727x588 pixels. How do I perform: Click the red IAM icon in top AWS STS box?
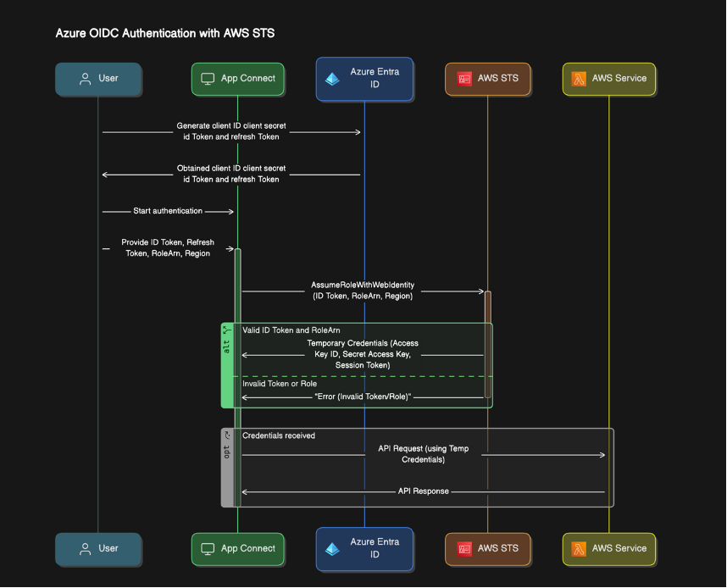pyautogui.click(x=464, y=79)
